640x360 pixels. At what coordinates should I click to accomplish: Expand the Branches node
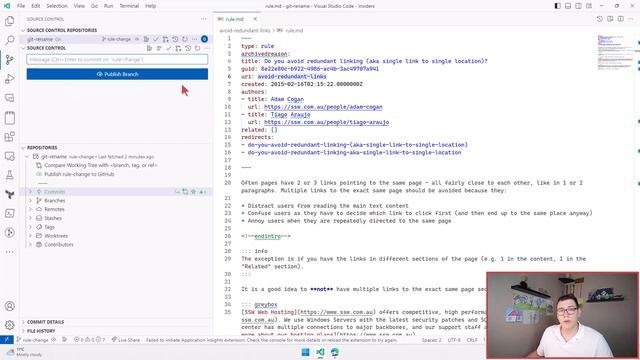(30, 201)
